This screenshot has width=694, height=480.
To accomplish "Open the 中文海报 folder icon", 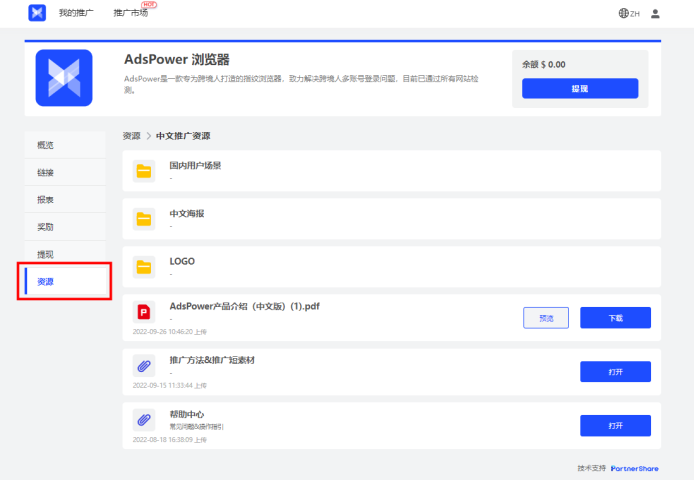I will pos(144,219).
